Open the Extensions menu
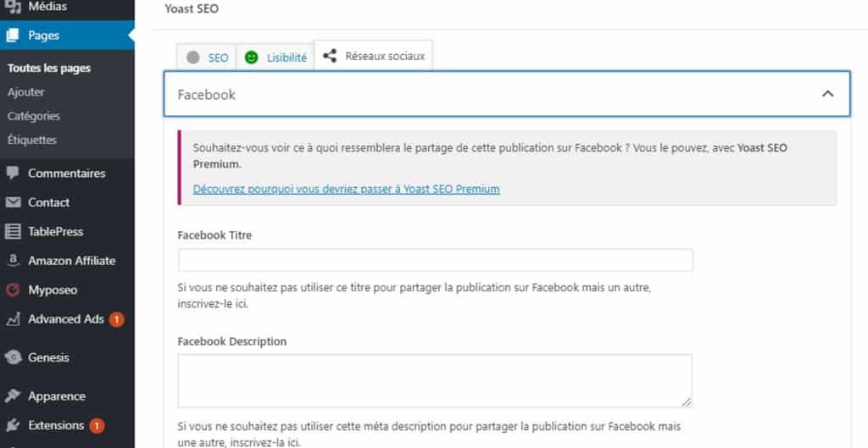868x448 pixels. tap(67, 425)
